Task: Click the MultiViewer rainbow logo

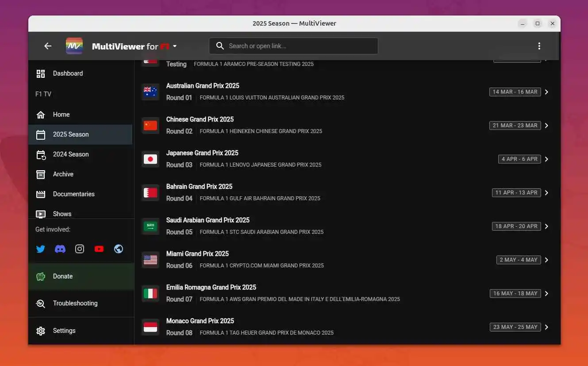Action: pyautogui.click(x=74, y=46)
